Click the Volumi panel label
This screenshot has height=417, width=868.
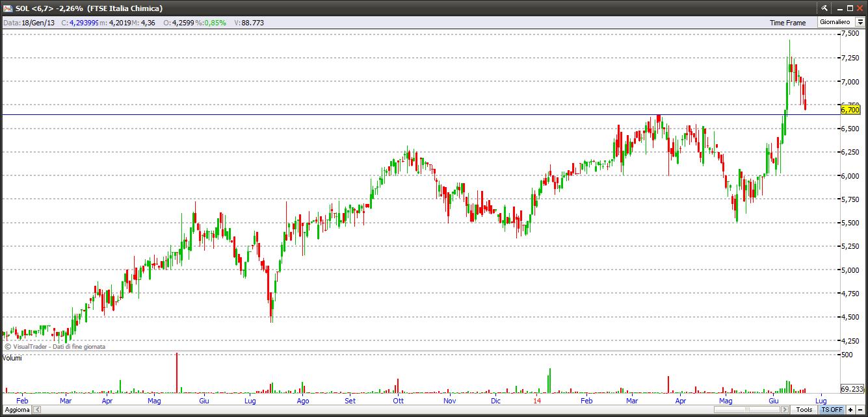(12, 358)
